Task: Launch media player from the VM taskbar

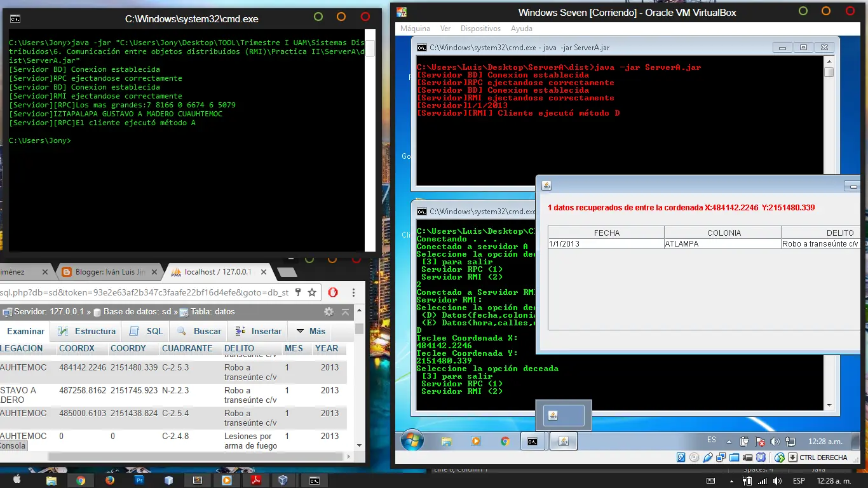Action: coord(475,441)
